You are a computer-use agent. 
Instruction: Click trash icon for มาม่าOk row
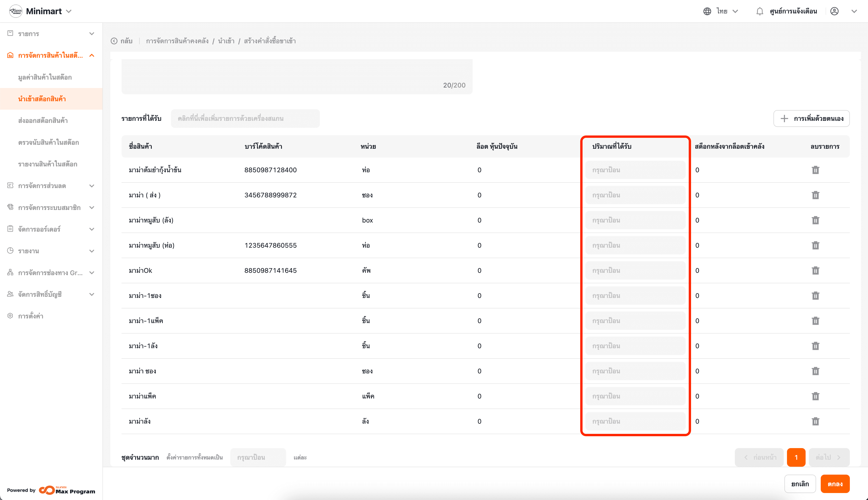pos(815,271)
